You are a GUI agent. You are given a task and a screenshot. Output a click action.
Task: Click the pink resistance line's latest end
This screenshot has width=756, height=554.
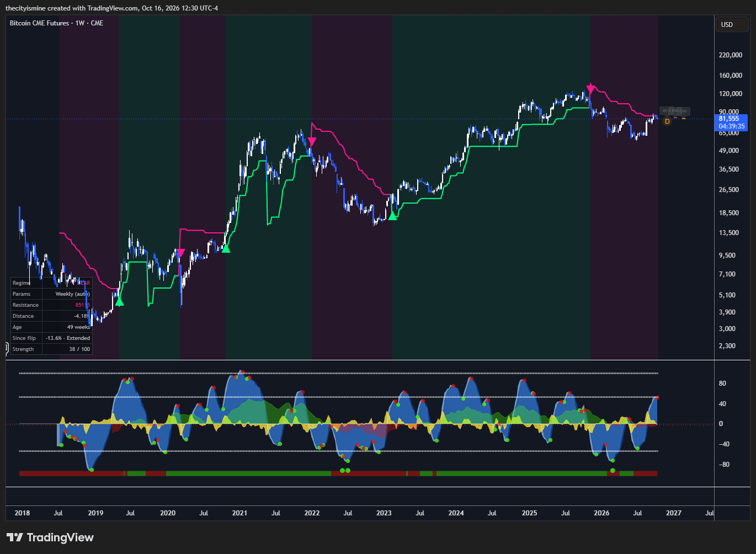(657, 117)
